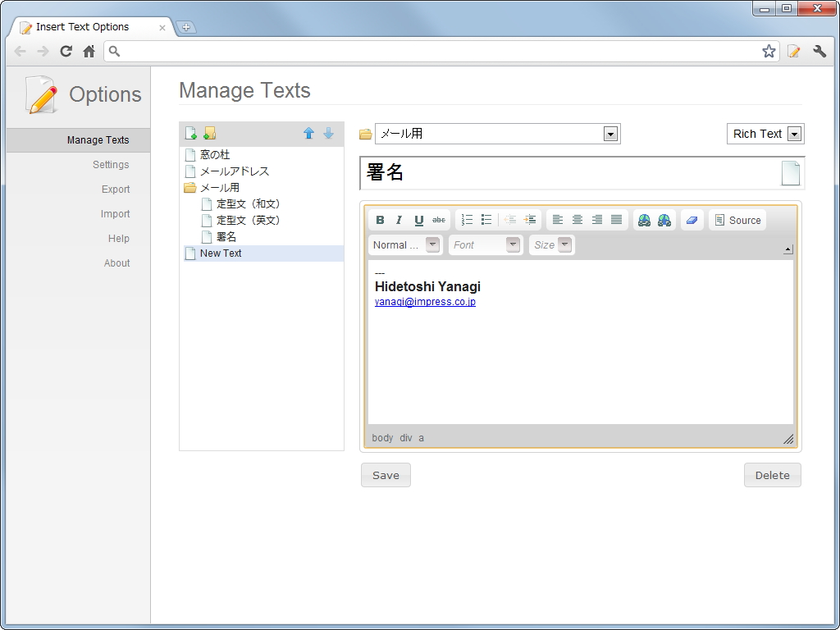Insert a bulleted list
The image size is (840, 630).
point(486,219)
